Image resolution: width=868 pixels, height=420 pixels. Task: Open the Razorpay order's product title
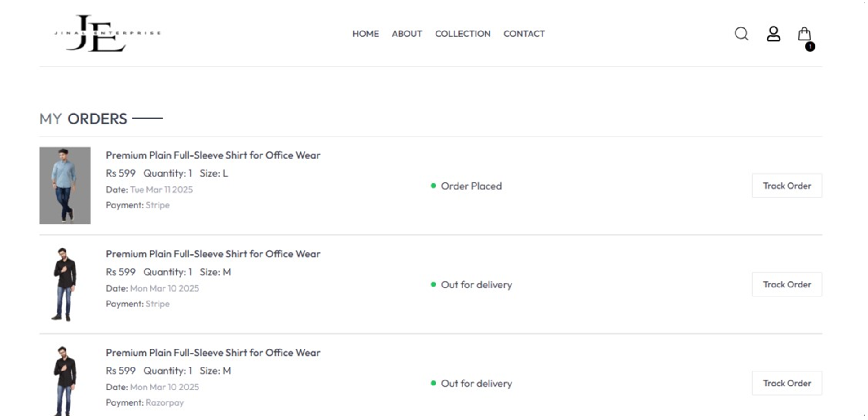[x=213, y=353]
